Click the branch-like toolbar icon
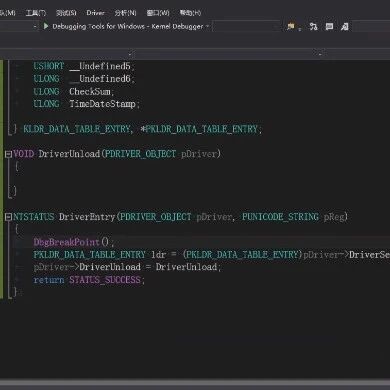This screenshot has width=390, height=390. (313, 26)
